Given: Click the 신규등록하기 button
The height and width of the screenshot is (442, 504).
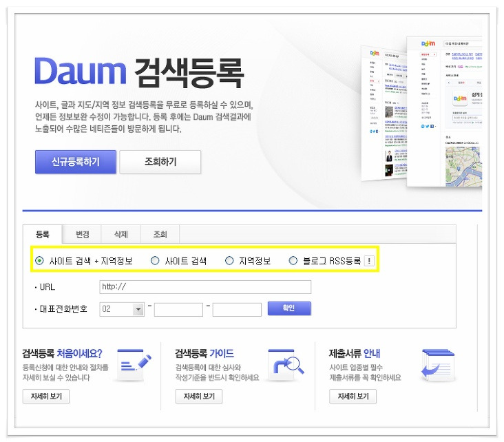Looking at the screenshot, I should [76, 162].
